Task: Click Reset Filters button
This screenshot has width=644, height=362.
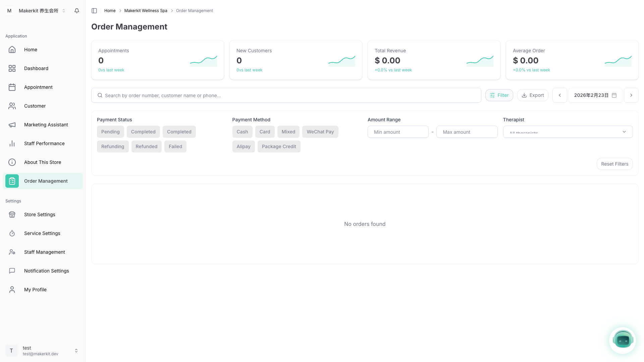Action: pos(614,164)
